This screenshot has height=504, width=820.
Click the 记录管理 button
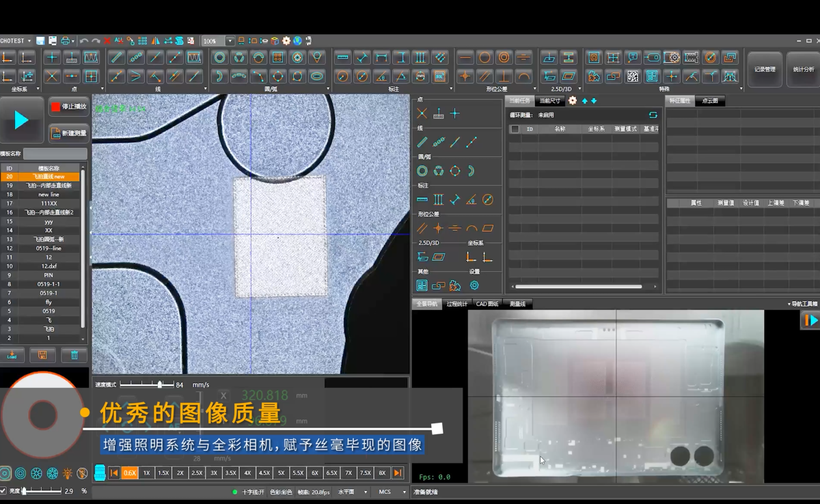pos(765,70)
